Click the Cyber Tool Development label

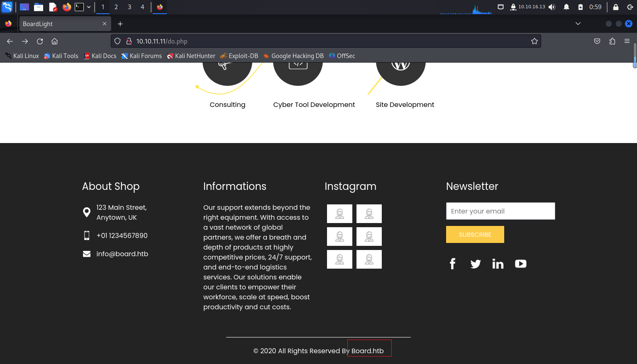[314, 104]
